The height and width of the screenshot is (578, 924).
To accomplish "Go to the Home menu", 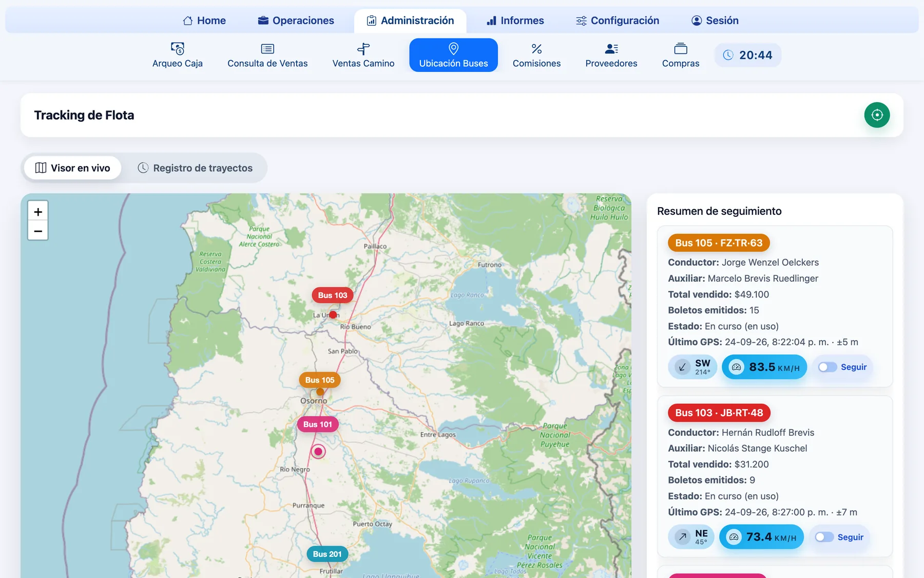I will 204,21.
